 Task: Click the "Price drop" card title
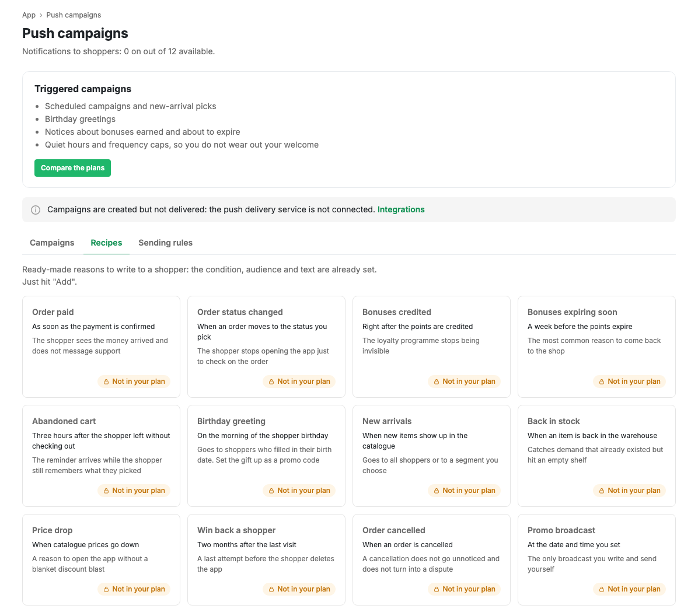tap(52, 531)
